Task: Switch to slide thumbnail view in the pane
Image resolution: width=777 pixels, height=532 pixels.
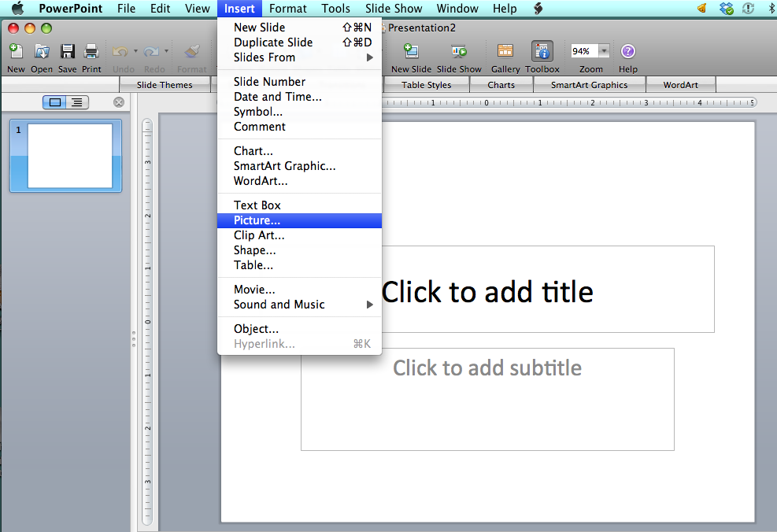Action: pos(55,102)
